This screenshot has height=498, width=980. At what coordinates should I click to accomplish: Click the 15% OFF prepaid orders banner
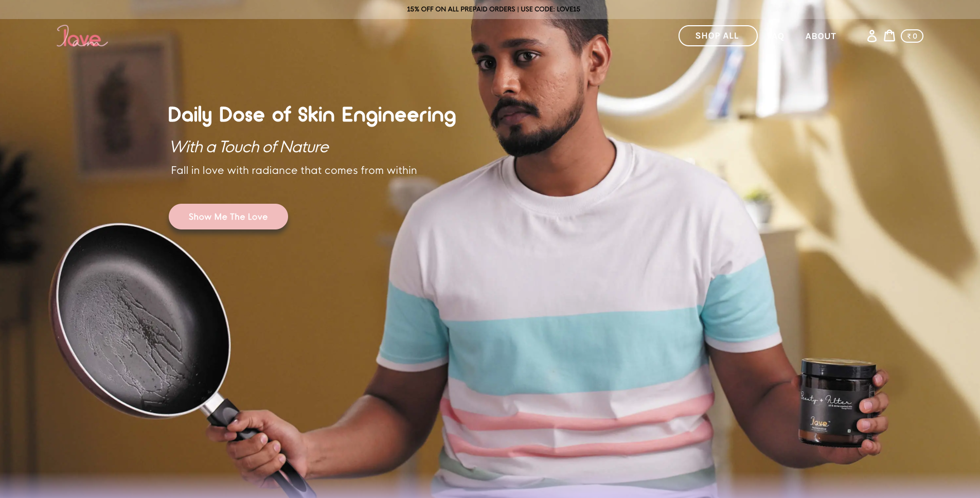point(493,9)
